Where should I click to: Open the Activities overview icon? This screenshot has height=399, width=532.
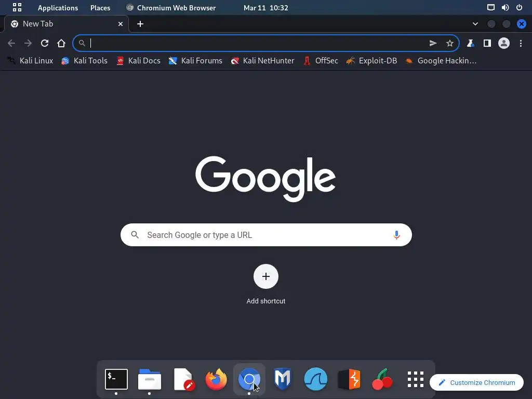17,7
